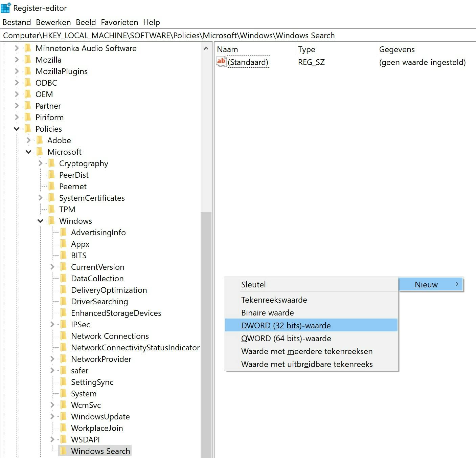Screen dimensions: 476x458
Task: Click the registry path address bar
Action: point(238,35)
